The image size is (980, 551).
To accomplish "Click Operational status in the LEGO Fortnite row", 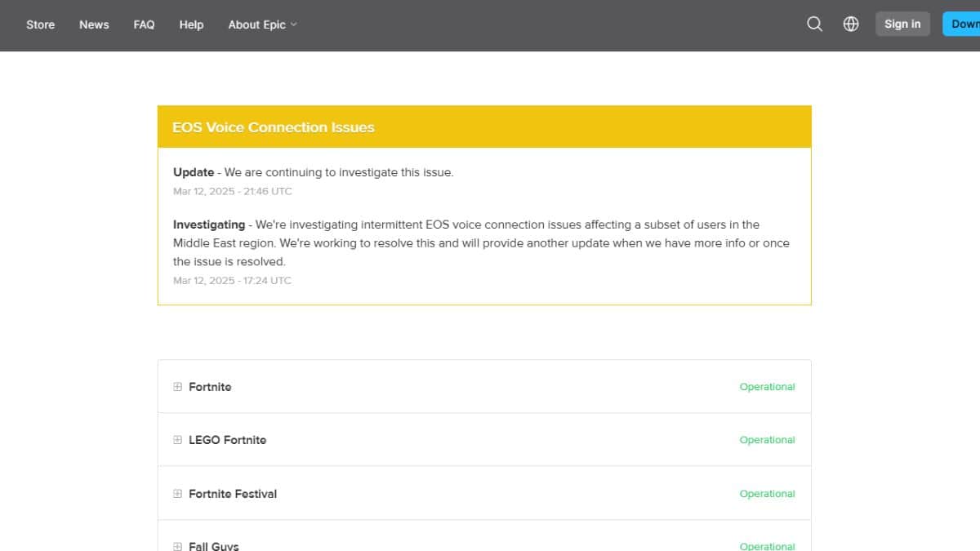I will [767, 440].
